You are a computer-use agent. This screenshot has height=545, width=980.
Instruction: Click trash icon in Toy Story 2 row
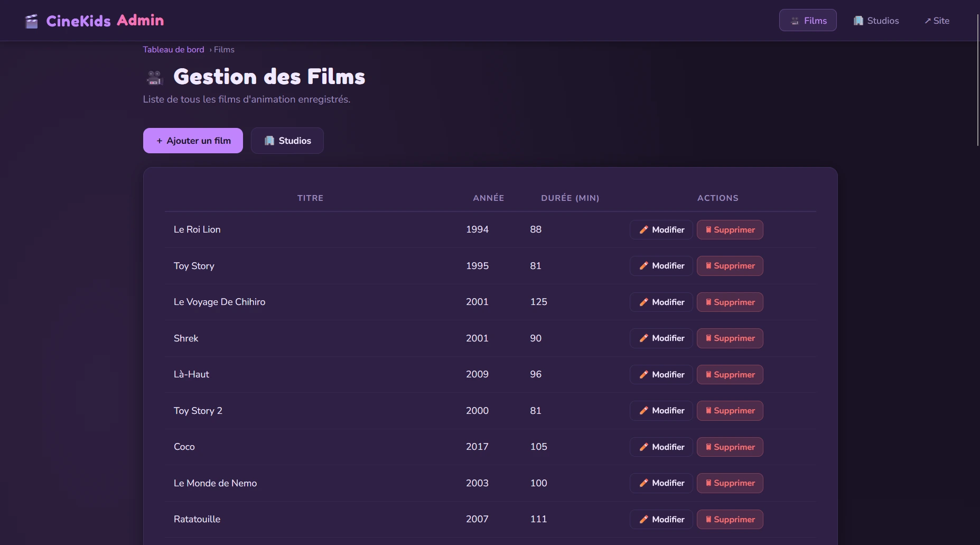pyautogui.click(x=708, y=411)
